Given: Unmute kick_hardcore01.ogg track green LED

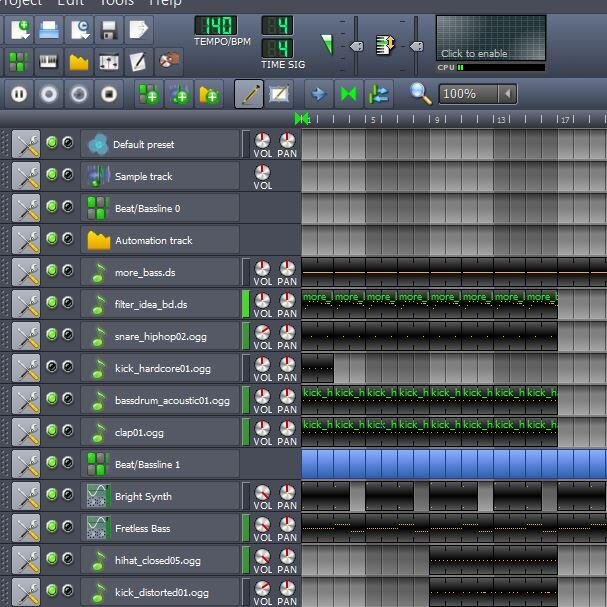Looking at the screenshot, I should click(x=51, y=366).
